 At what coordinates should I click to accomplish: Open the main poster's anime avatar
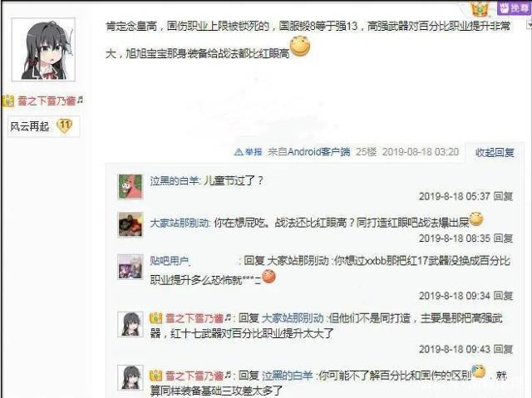[43, 50]
